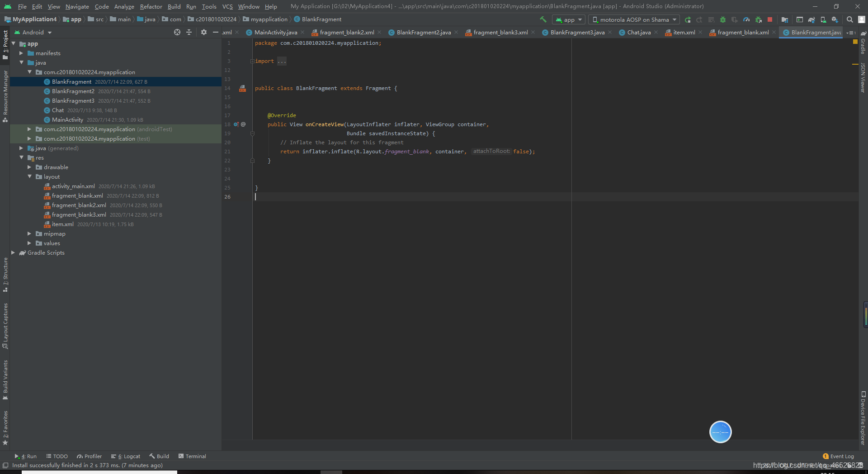868x474 pixels.
Task: Click the Apply Changes and Restart Activity icon
Action: point(699,19)
